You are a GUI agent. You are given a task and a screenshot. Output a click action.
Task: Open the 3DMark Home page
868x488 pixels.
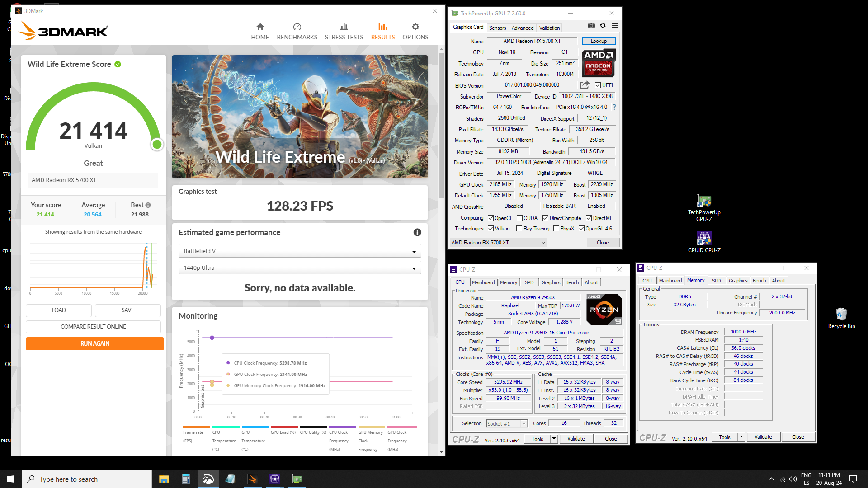[260, 32]
